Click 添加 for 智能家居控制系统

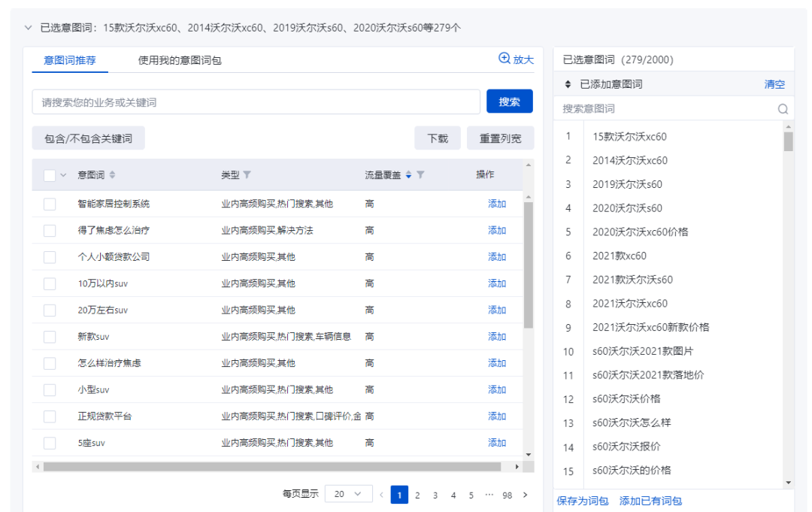pos(497,204)
